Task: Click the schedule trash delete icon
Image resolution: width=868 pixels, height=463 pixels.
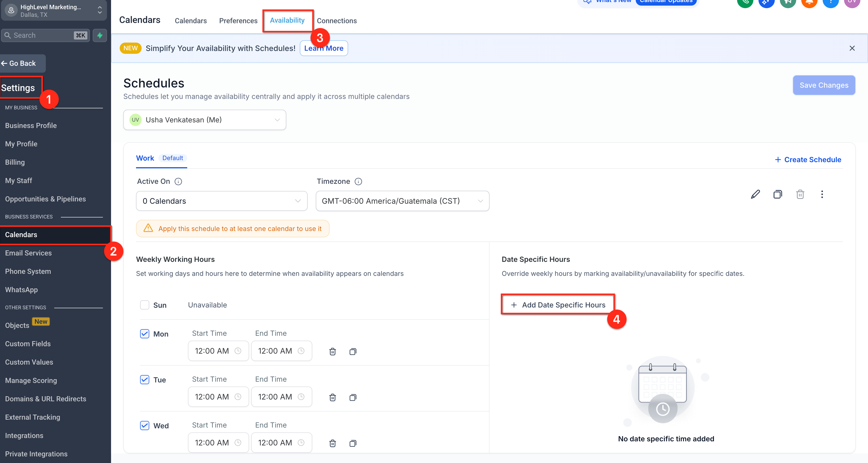Action: click(x=800, y=194)
